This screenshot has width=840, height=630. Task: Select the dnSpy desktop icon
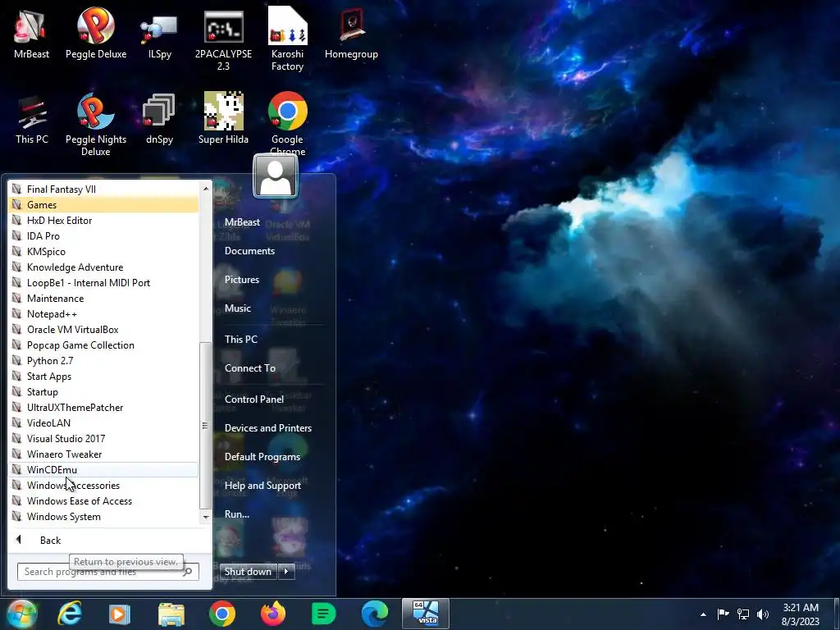click(x=160, y=119)
